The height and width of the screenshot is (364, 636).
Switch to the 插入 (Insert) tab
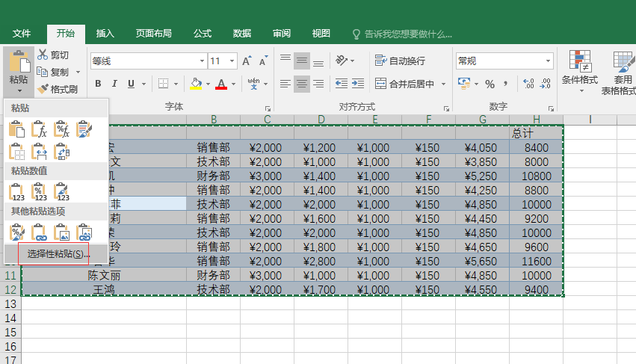[x=105, y=34]
